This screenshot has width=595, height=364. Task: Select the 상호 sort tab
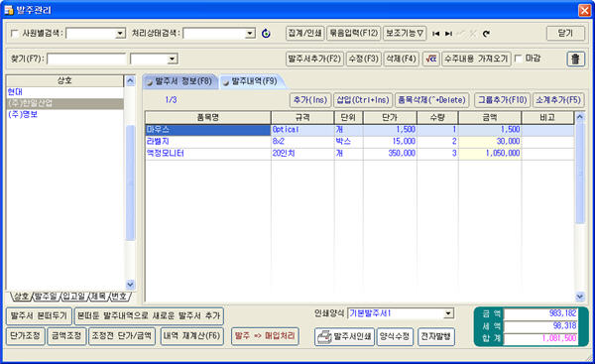[21, 296]
